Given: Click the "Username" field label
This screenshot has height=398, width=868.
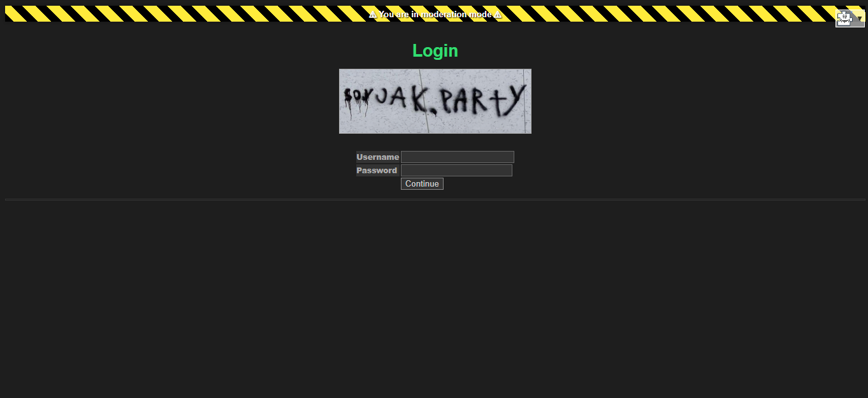Looking at the screenshot, I should [x=378, y=157].
